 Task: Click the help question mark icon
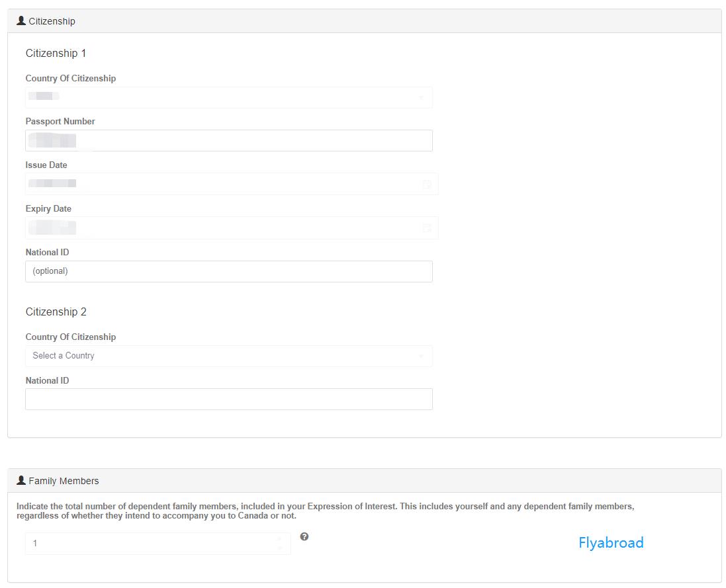click(x=304, y=536)
